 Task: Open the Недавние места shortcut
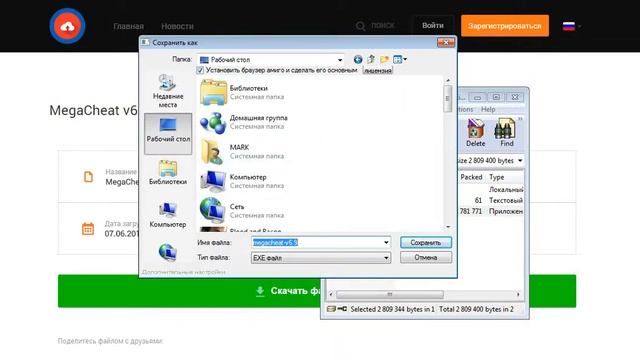click(x=168, y=91)
